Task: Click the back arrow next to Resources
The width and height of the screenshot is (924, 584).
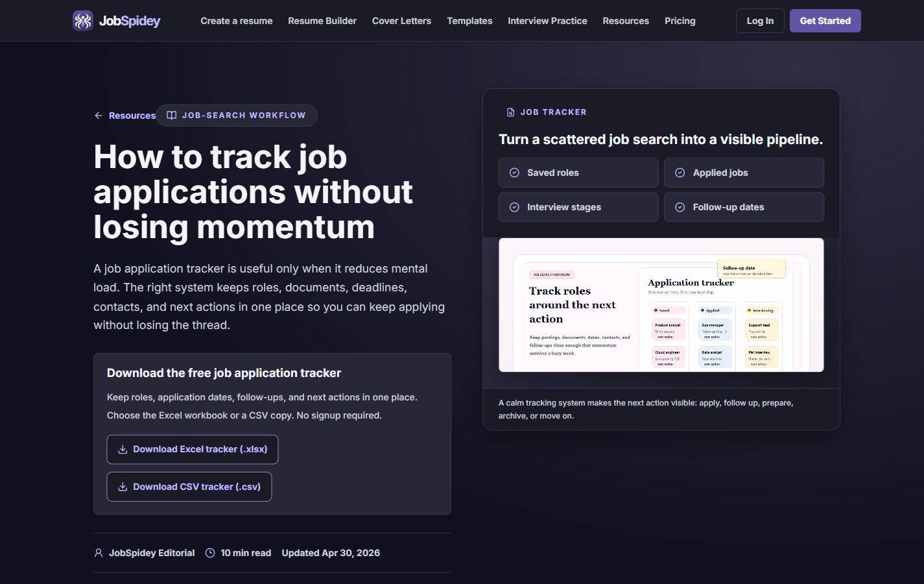Action: point(99,116)
